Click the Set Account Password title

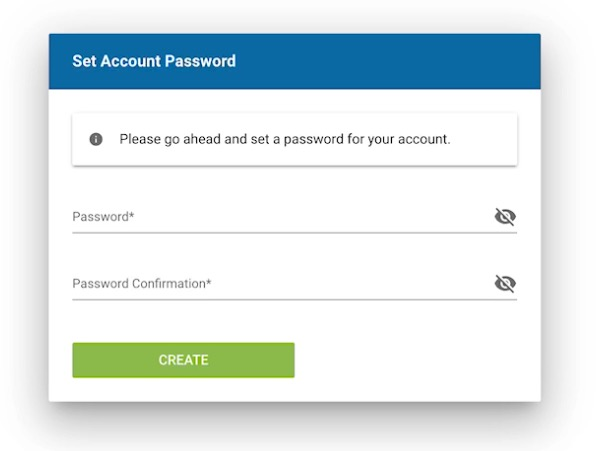(154, 61)
